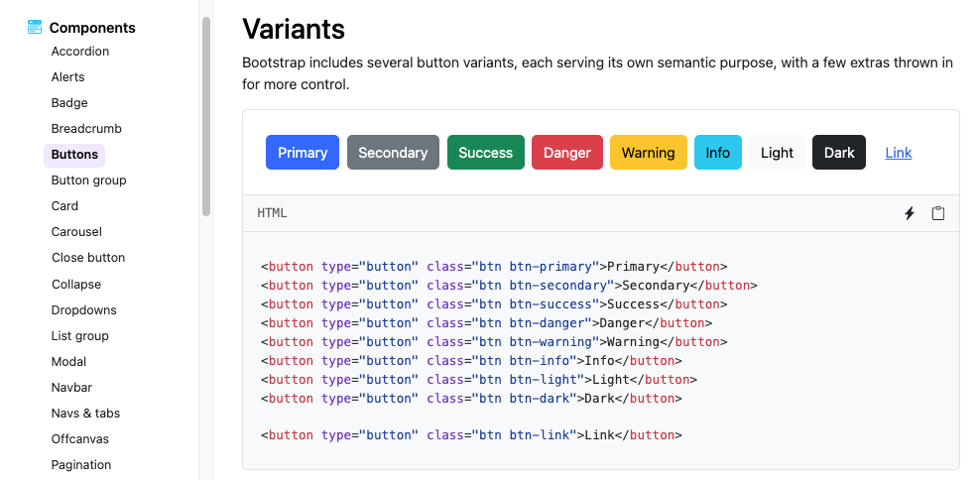Image resolution: width=980 pixels, height=480 pixels.
Task: Click the Light button
Action: tap(777, 153)
